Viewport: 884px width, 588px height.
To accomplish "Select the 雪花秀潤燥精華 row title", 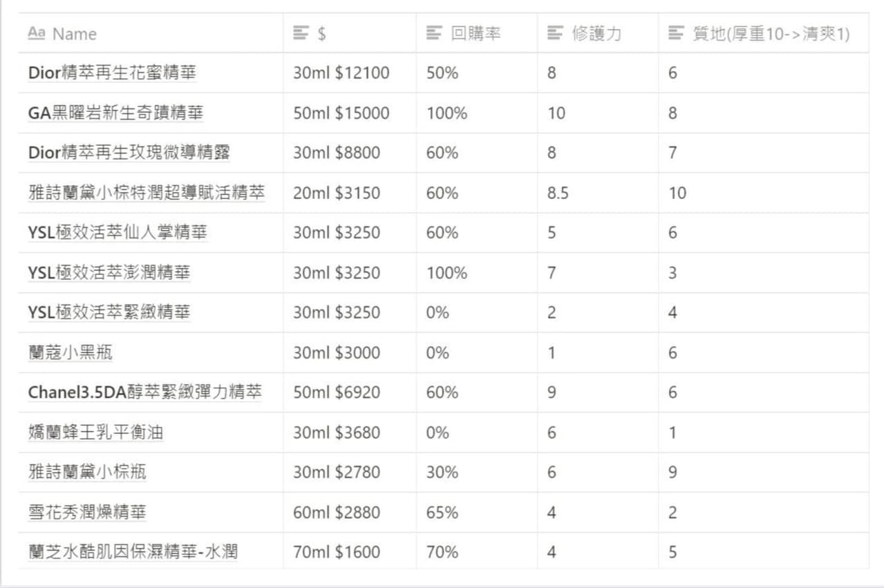I will point(87,513).
